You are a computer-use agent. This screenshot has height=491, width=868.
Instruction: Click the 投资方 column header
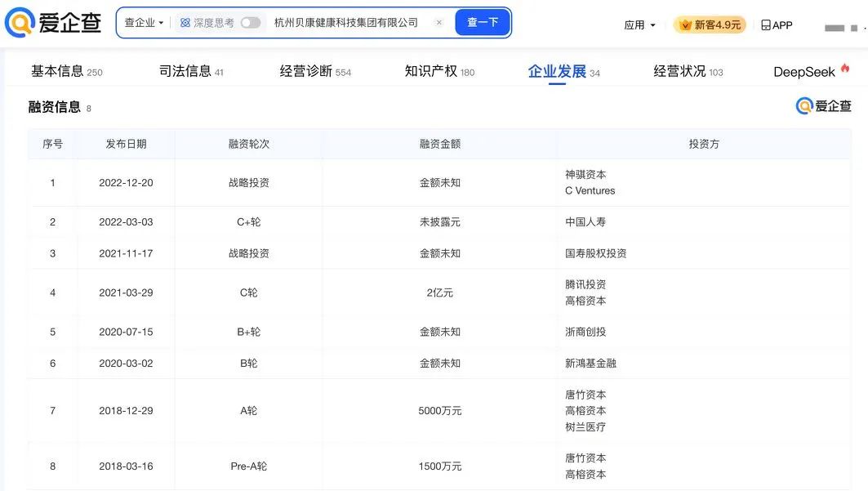click(x=704, y=144)
